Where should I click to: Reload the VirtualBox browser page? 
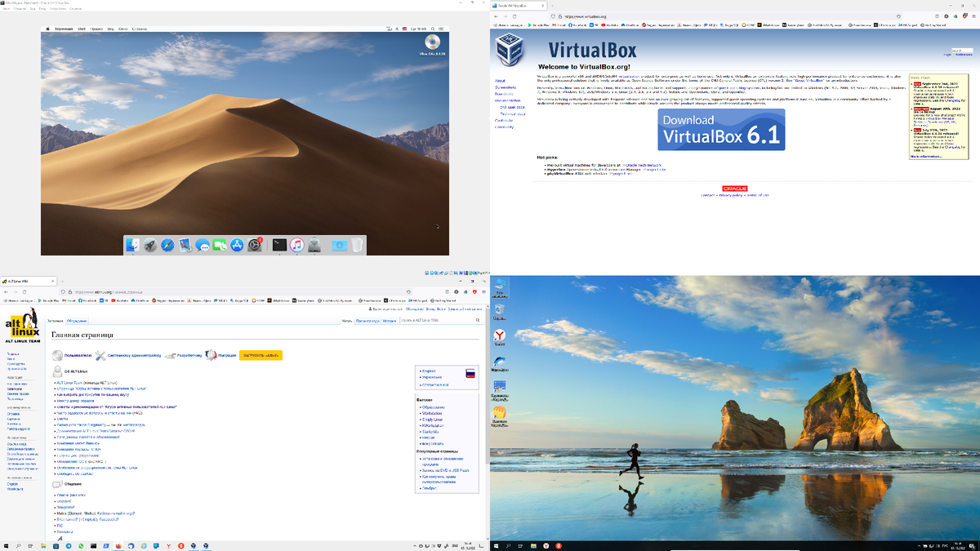(x=514, y=16)
